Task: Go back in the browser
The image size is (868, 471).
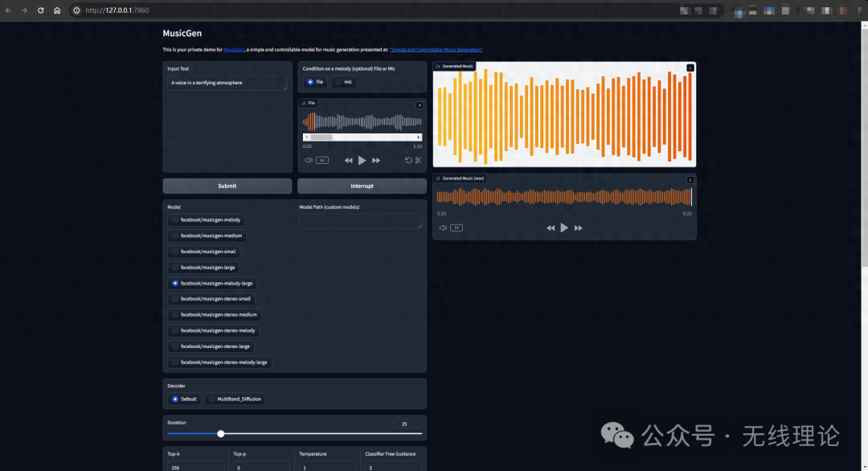Action: [x=8, y=10]
